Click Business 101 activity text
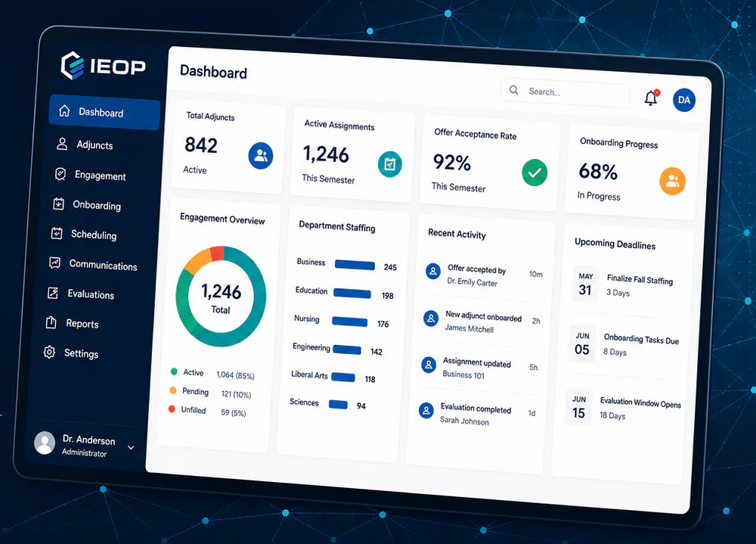 pos(463,375)
